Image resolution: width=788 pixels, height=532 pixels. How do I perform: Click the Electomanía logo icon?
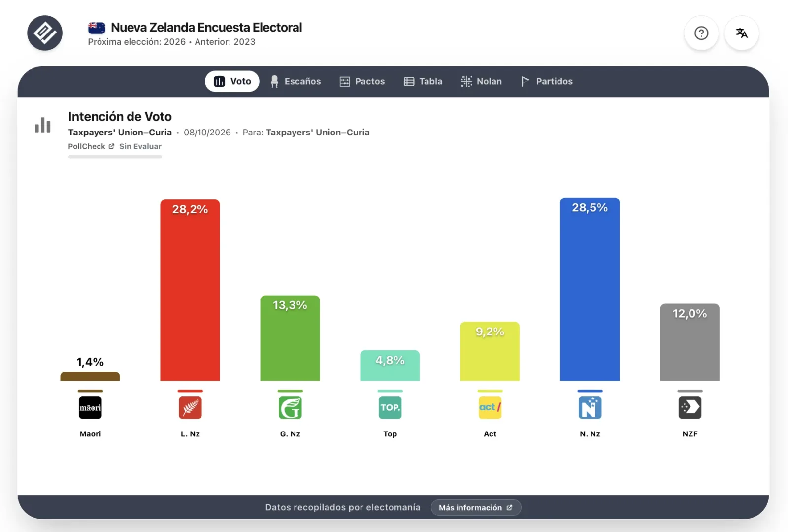[45, 33]
